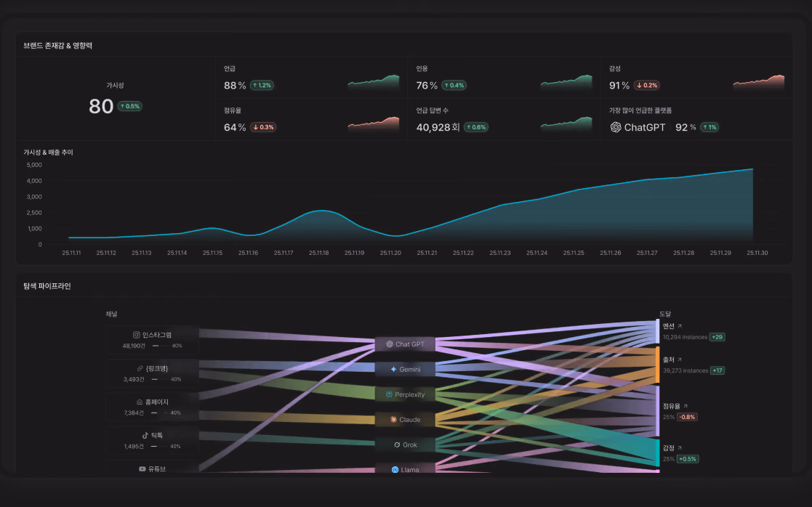Click the 7,384건 homepage count
This screenshot has width=812, height=507.
(134, 413)
